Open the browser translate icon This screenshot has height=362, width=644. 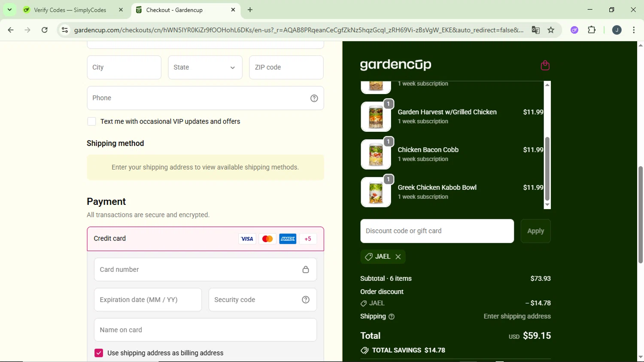pos(535,30)
